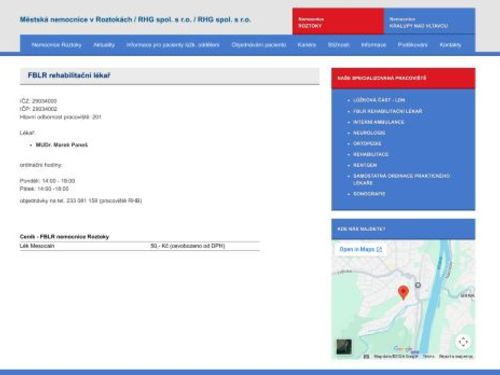Select the Nemocnice Kralupy nad Vltavou tab
The height and width of the screenshot is (375, 500).
click(x=430, y=21)
